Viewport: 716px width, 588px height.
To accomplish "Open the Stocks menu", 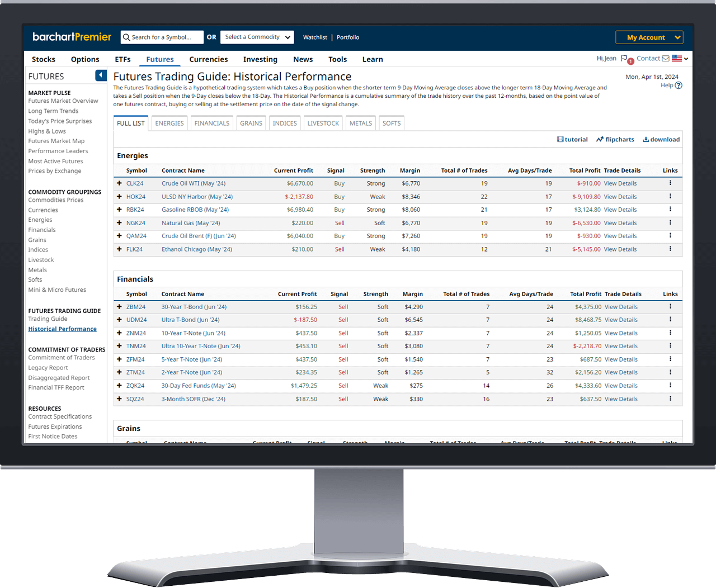I will 44,59.
